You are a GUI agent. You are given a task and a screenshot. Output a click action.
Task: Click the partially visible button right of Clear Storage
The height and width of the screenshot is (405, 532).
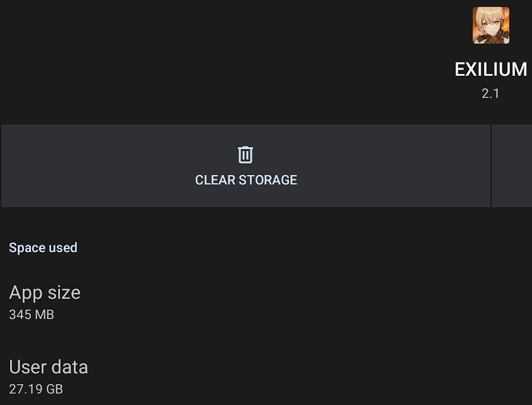pos(512,166)
